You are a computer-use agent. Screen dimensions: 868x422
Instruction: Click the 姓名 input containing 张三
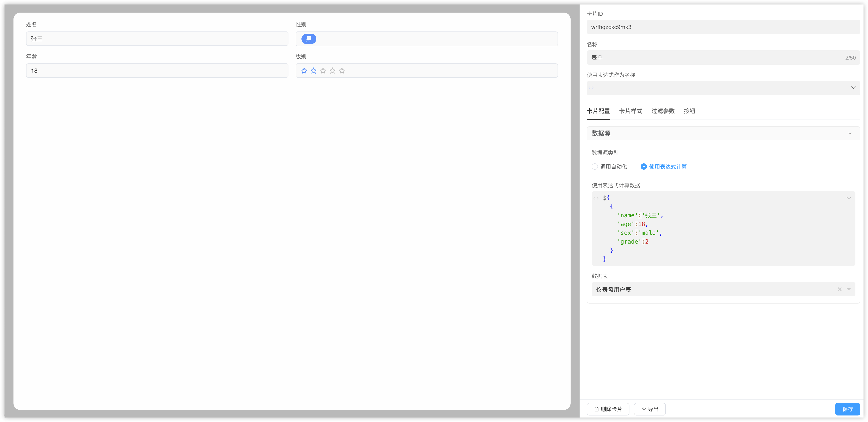[157, 39]
